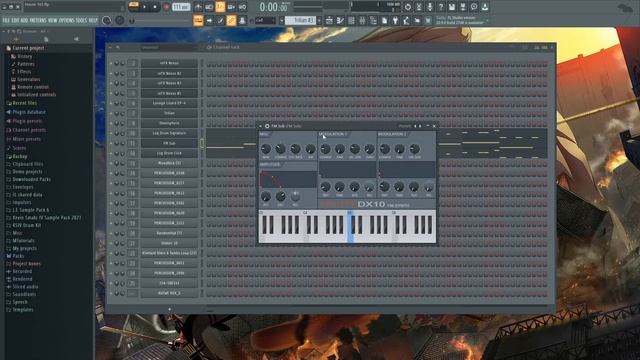
Task: Select the Lounge Lizard EP-4 channel button
Action: pyautogui.click(x=169, y=103)
